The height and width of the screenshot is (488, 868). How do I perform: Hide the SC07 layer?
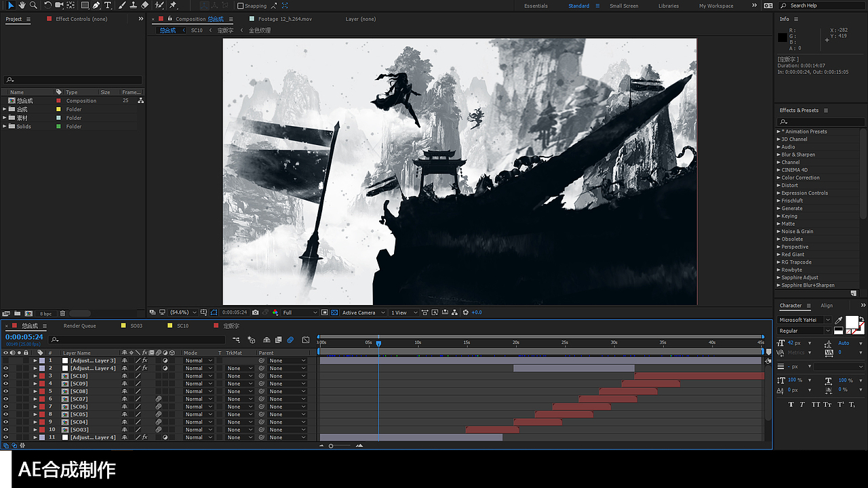pyautogui.click(x=6, y=399)
